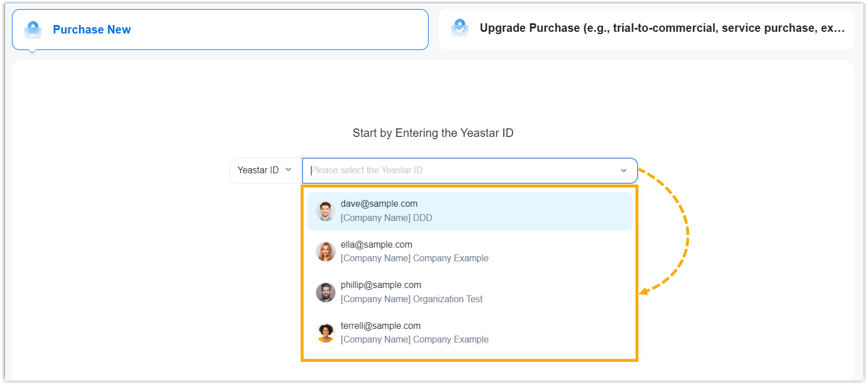
Task: Switch to the Purchase New tab
Action: [x=92, y=30]
